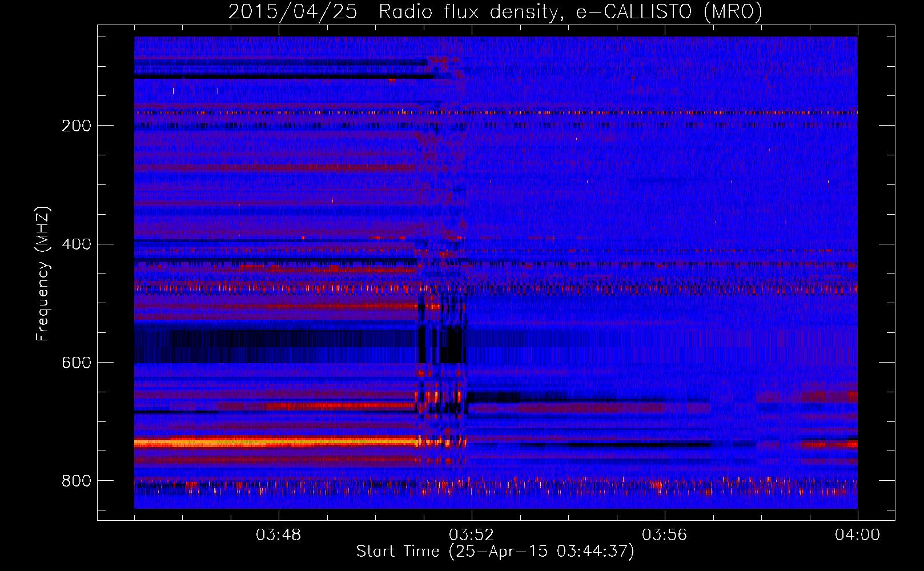
Task: Click the 600 MHz frequency tick label
Action: pos(77,363)
